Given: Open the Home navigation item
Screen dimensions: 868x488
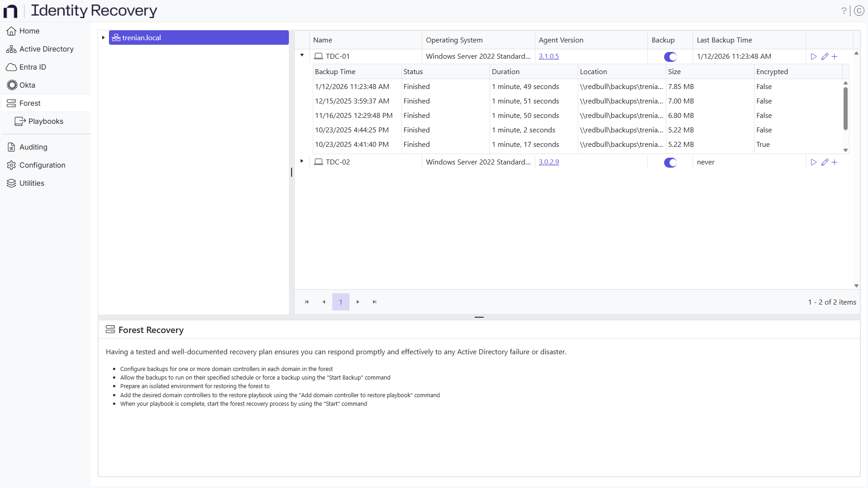Looking at the screenshot, I should (x=29, y=31).
